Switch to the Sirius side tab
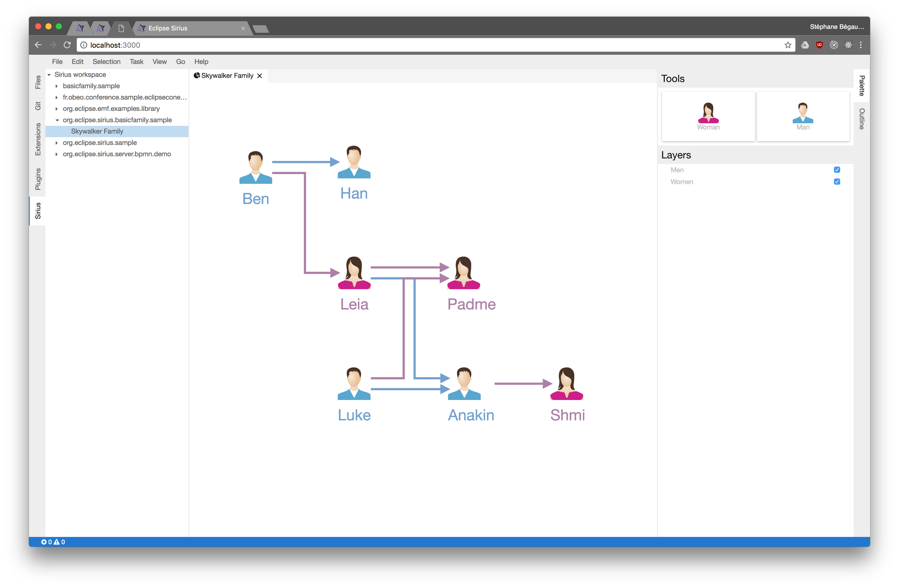Screen dimensions: 899x588 (38, 211)
